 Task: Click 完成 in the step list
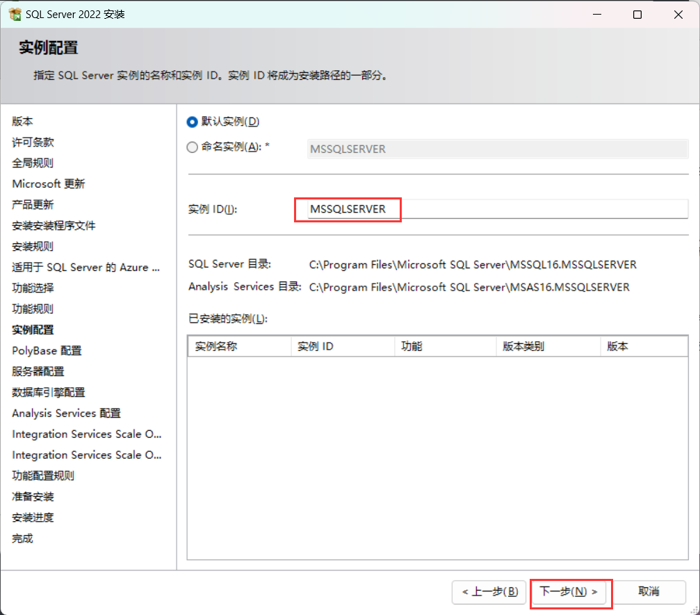22,539
